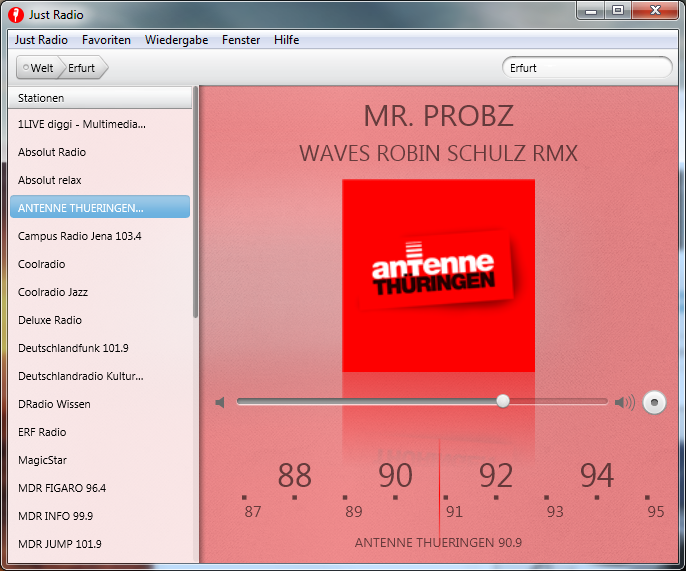Select station Campus Radio Jena 103.4

(100, 236)
